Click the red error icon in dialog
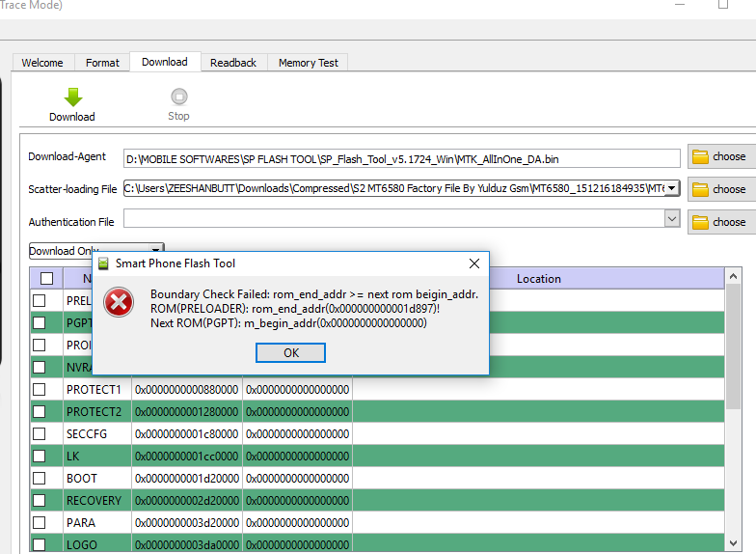756x554 pixels. tap(120, 302)
